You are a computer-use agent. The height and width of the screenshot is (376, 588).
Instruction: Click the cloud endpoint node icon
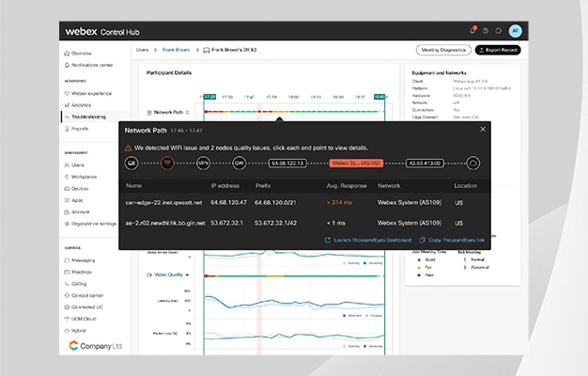point(473,164)
